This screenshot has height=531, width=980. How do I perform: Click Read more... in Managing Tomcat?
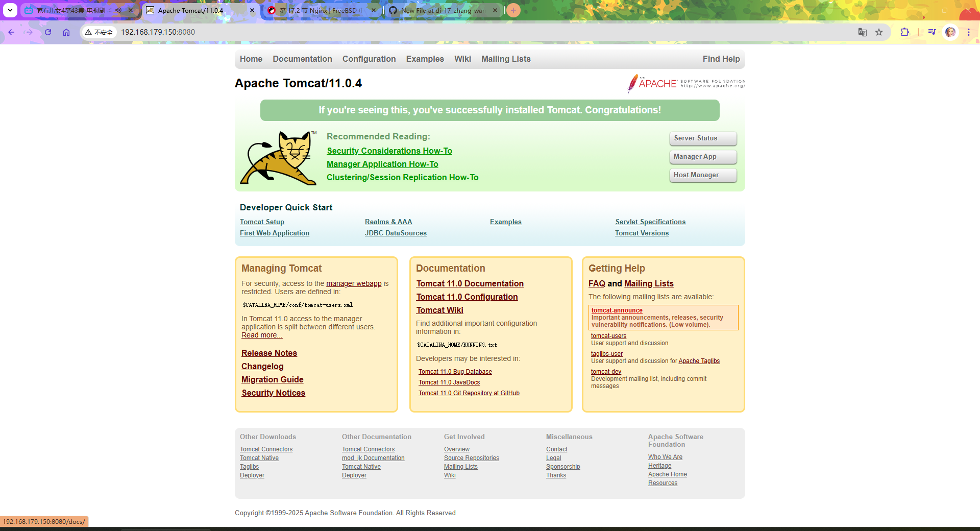pyautogui.click(x=262, y=335)
